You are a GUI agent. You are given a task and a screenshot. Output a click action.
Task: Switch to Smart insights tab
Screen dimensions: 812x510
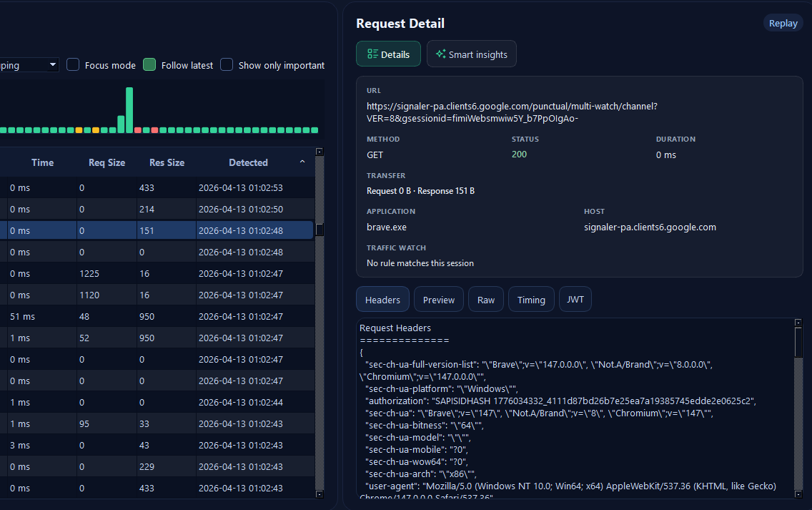471,54
